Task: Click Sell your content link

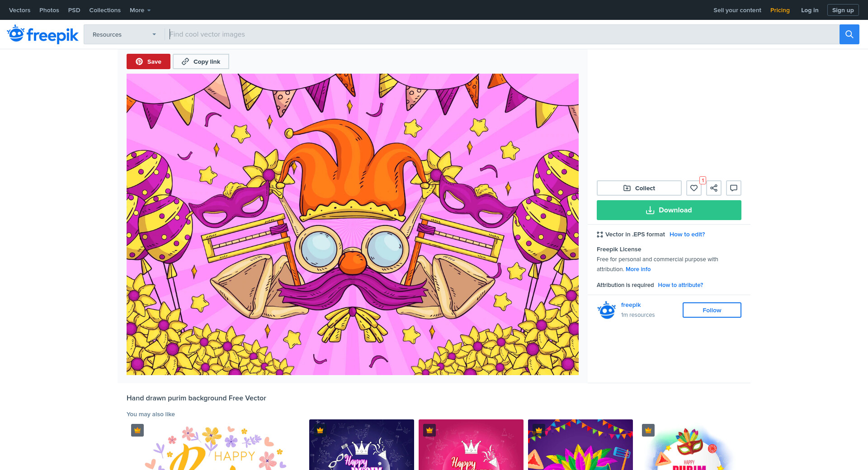Action: (737, 10)
